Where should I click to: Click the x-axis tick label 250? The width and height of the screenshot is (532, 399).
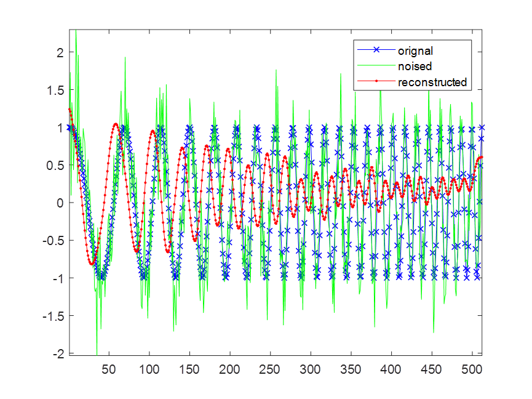269,369
